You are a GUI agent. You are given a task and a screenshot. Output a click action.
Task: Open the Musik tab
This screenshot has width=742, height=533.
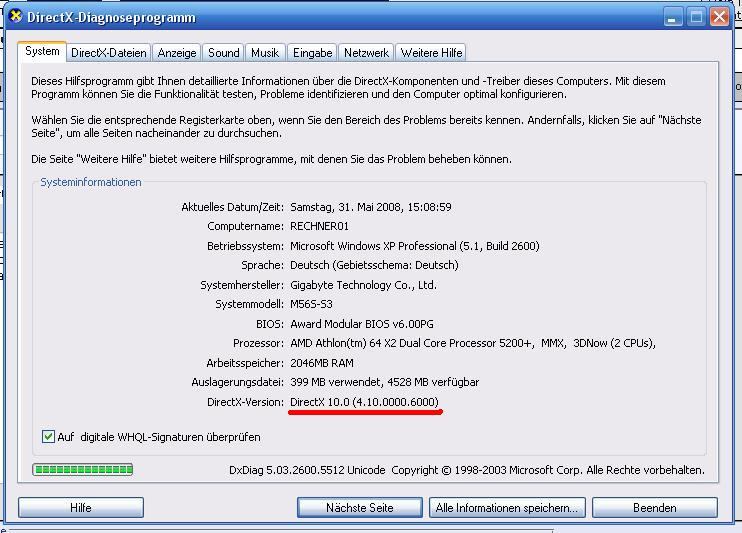(x=265, y=53)
